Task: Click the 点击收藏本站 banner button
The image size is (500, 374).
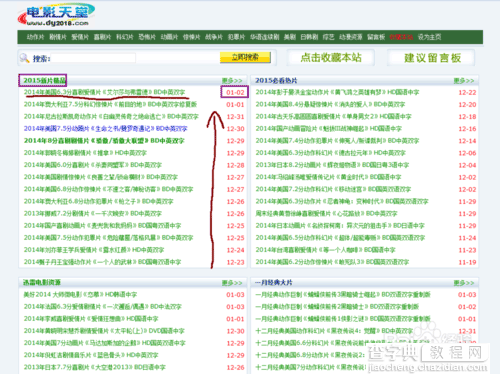Action: coord(331,58)
